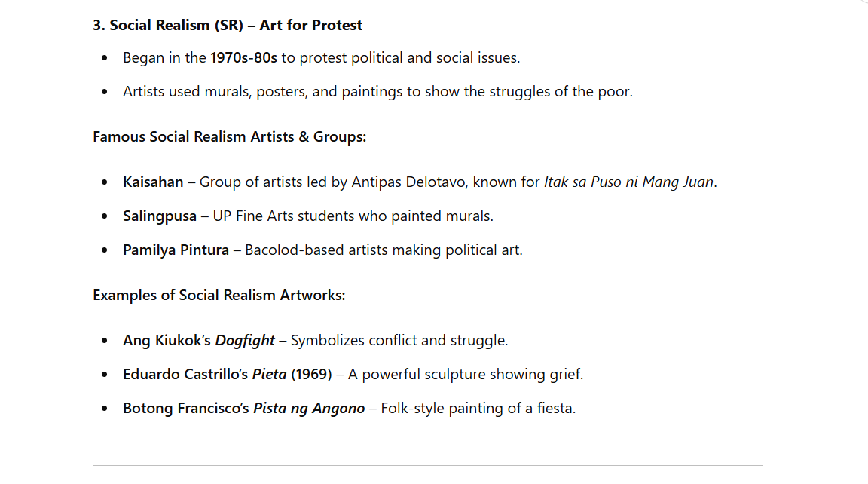Screen dimensions: 868x484
Task: Click the bold name Ang Kiukok's
Action: tap(167, 341)
